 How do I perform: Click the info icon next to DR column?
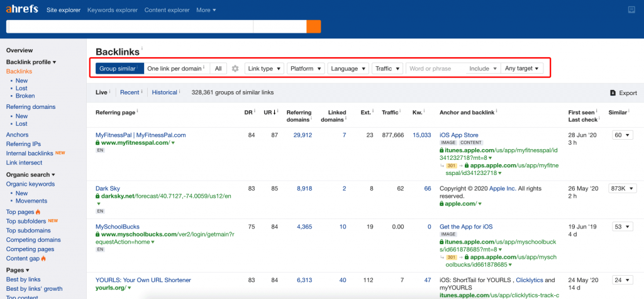[x=255, y=111]
